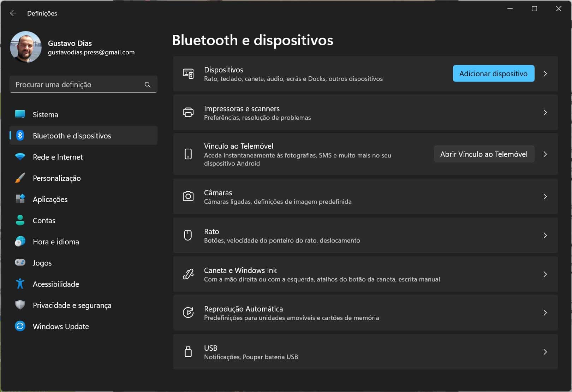Click the camera icon beside Câmaras

tap(188, 196)
